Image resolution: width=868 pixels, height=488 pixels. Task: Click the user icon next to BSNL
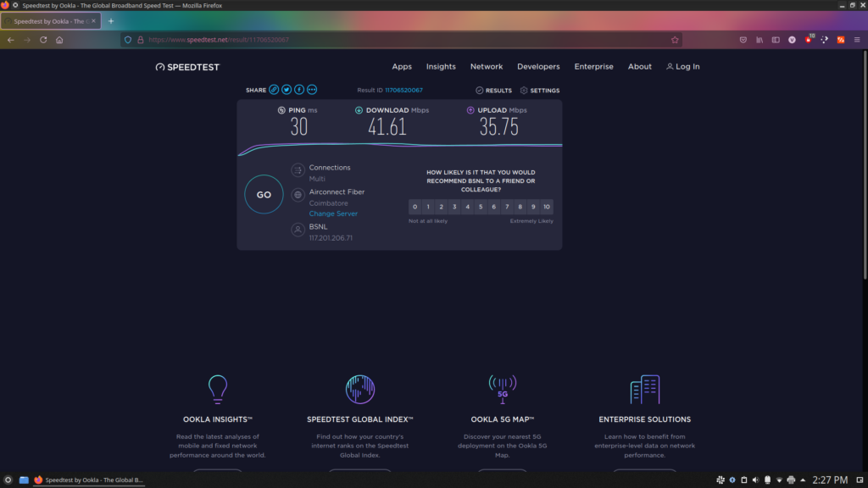pyautogui.click(x=298, y=230)
